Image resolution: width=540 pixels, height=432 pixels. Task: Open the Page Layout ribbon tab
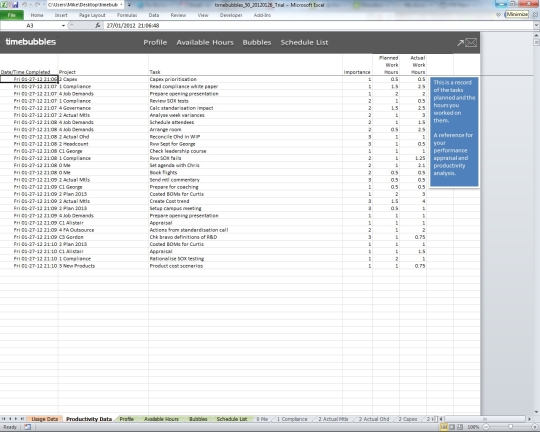[x=92, y=15]
